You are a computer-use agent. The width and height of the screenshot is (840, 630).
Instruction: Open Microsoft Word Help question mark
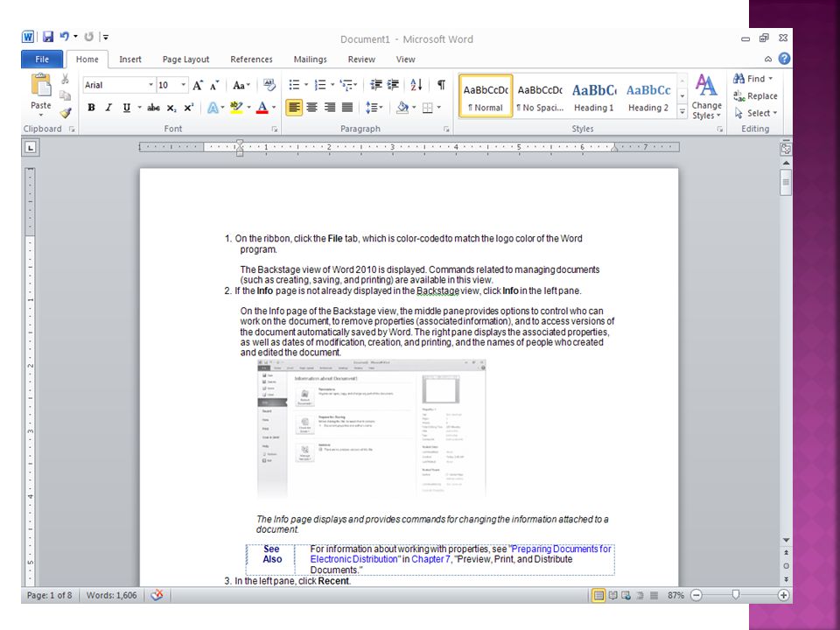coord(784,59)
